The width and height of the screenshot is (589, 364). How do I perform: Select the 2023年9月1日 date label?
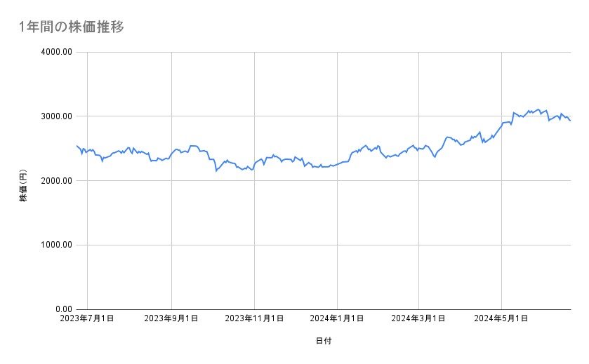point(171,319)
